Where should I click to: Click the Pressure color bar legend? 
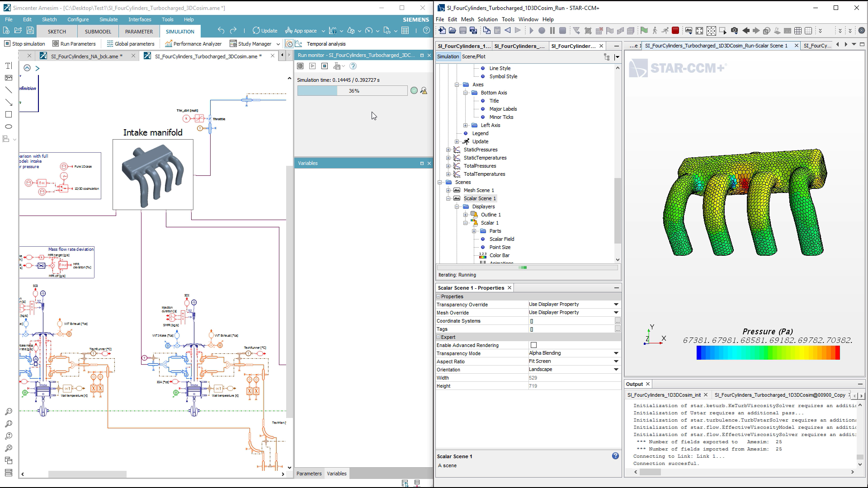pyautogui.click(x=768, y=352)
